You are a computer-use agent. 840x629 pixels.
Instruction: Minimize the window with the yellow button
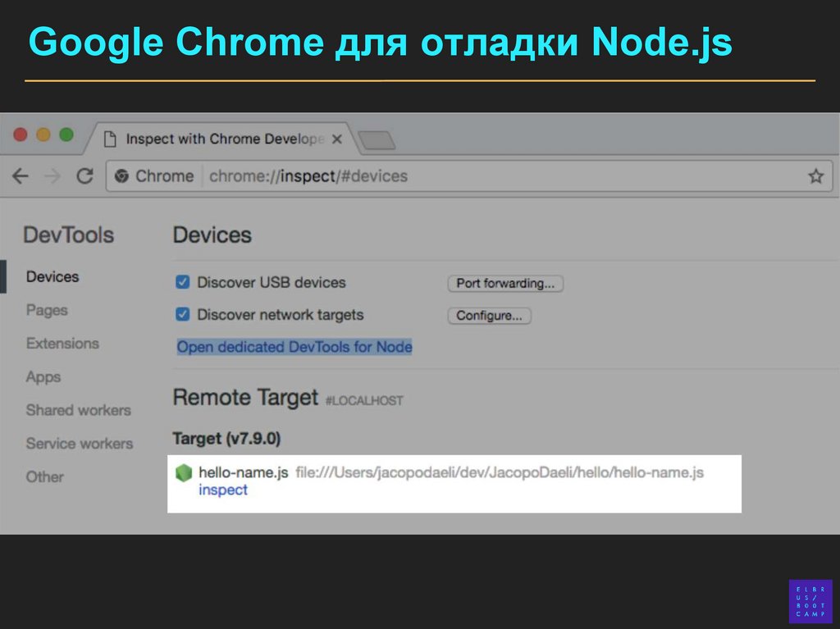(43, 134)
